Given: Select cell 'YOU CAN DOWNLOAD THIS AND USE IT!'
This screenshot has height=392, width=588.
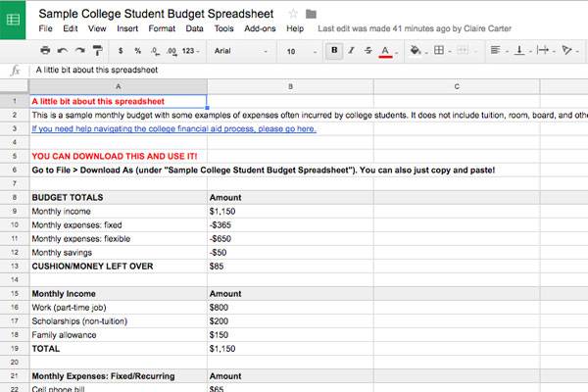Looking at the screenshot, I should point(119,156).
